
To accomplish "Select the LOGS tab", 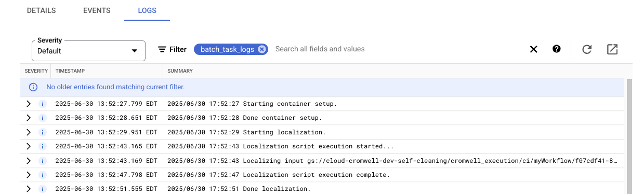I will pos(147,10).
